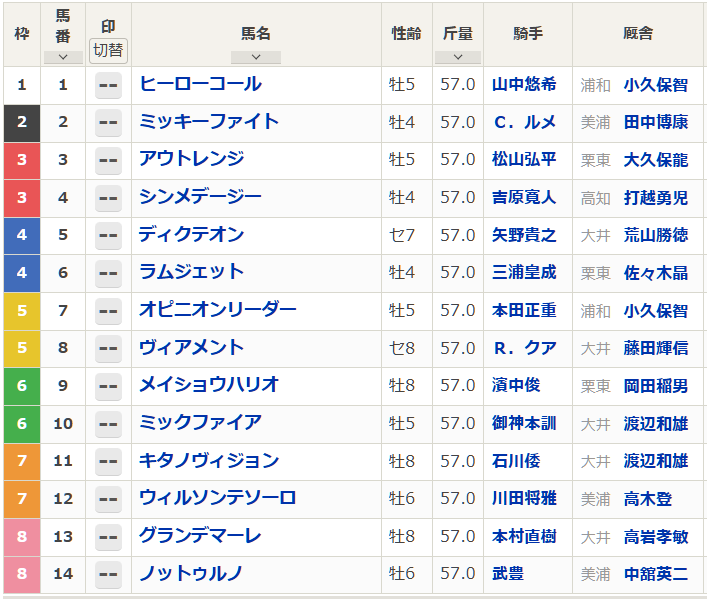This screenshot has width=707, height=599.
Task: Set mark for ウィルソンテソーロ row
Action: [x=108, y=499]
